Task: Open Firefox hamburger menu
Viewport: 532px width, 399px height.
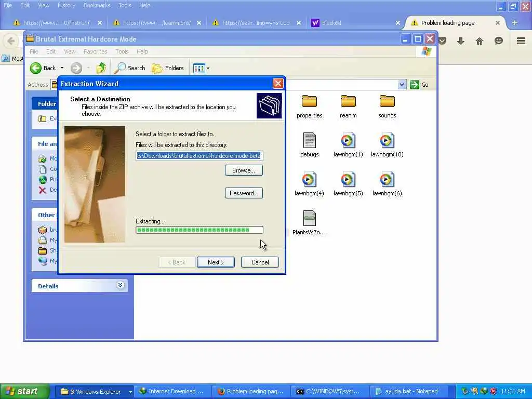Action: tap(521, 41)
